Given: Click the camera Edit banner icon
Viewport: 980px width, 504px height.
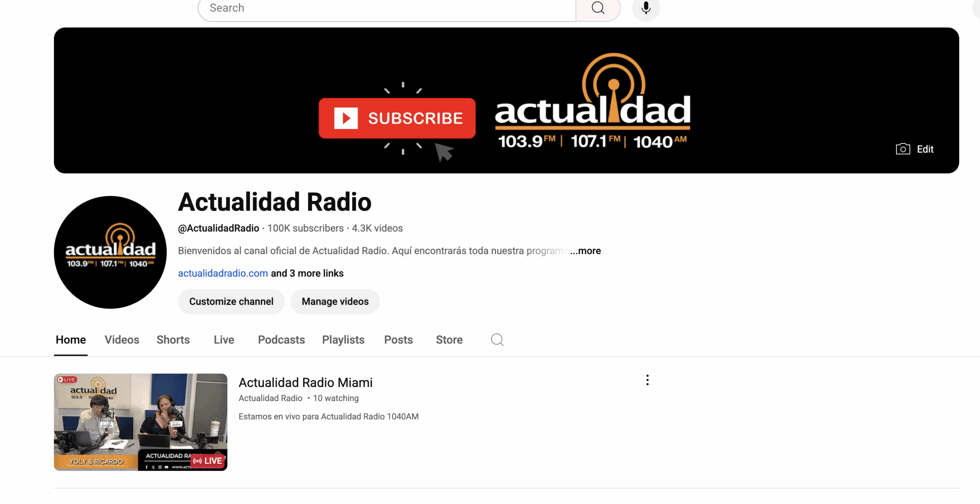Looking at the screenshot, I should tap(903, 149).
